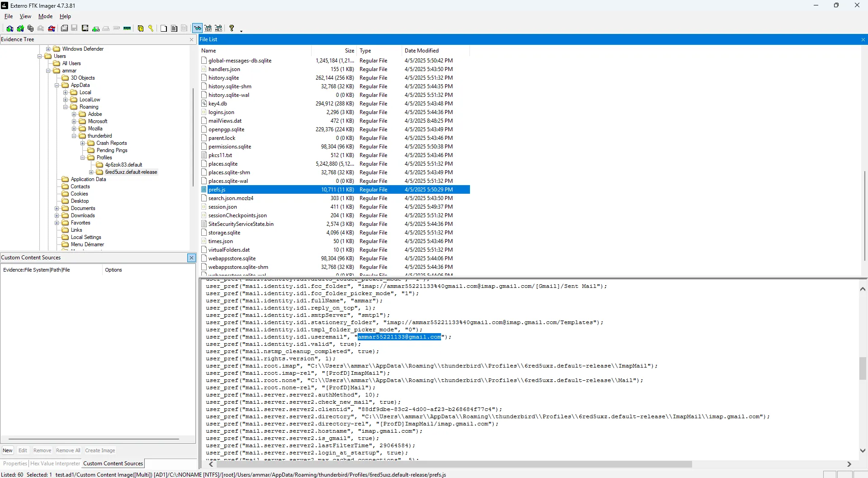The width and height of the screenshot is (868, 478).
Task: Click the Detect EFS Encryption key icon
Action: pos(151,28)
